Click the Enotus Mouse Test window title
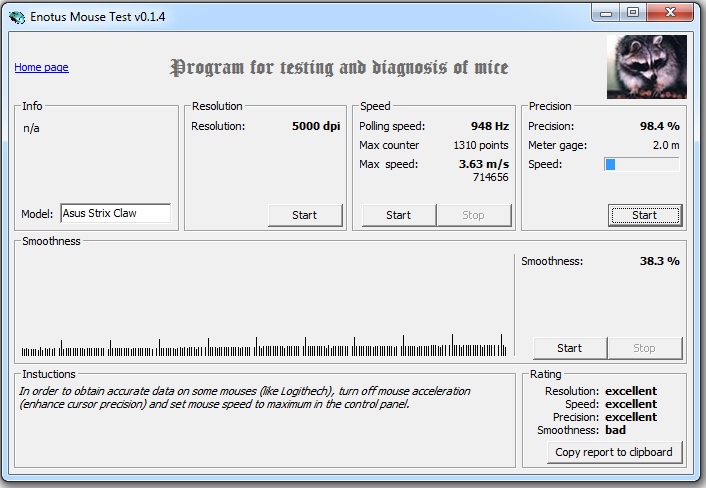The image size is (706, 488). 98,17
